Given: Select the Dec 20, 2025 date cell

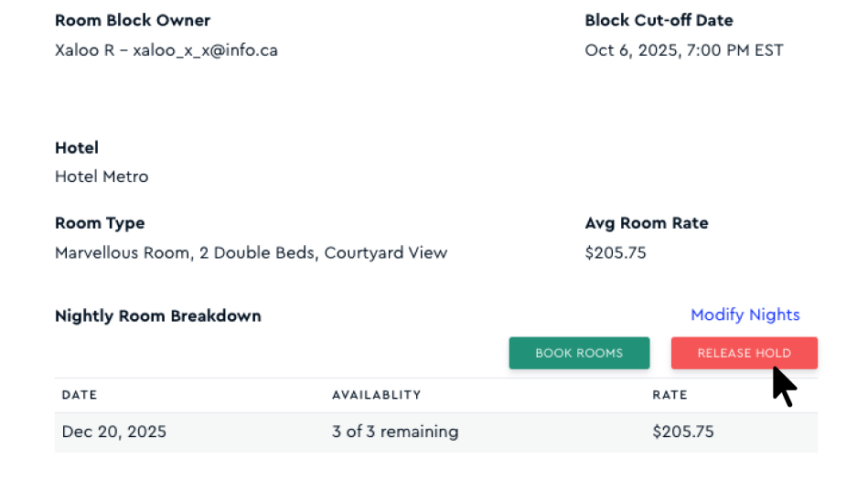Looking at the screenshot, I should (x=114, y=432).
